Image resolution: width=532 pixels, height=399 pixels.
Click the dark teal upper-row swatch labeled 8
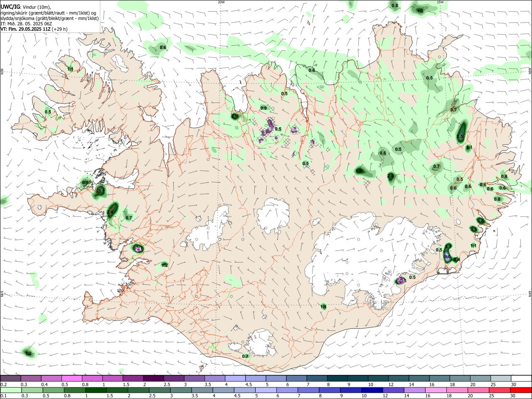[x=337, y=378]
